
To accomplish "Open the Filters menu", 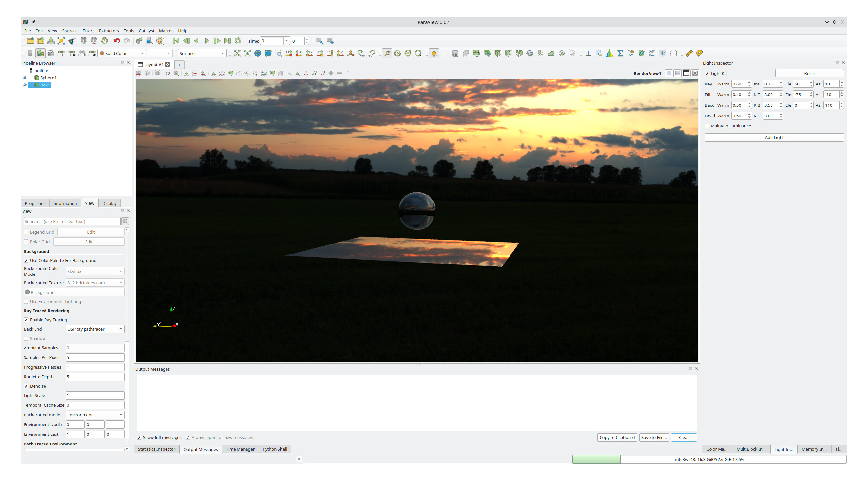I will 88,31.
